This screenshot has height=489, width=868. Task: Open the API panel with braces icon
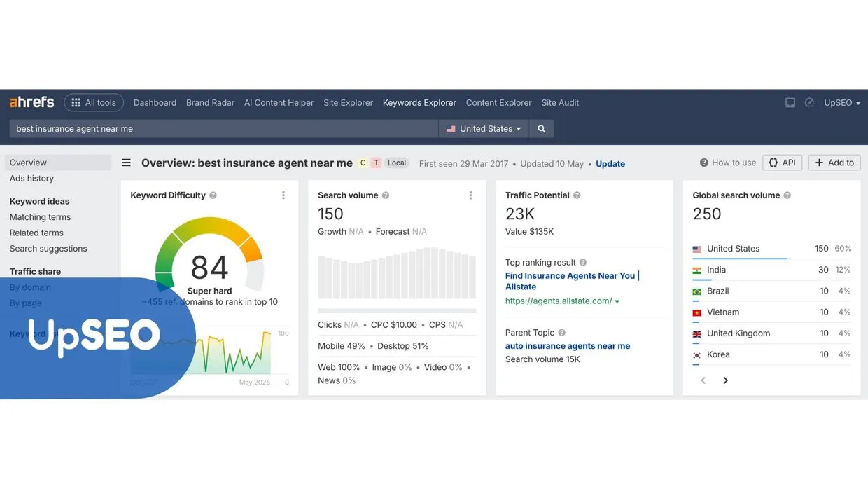click(782, 162)
